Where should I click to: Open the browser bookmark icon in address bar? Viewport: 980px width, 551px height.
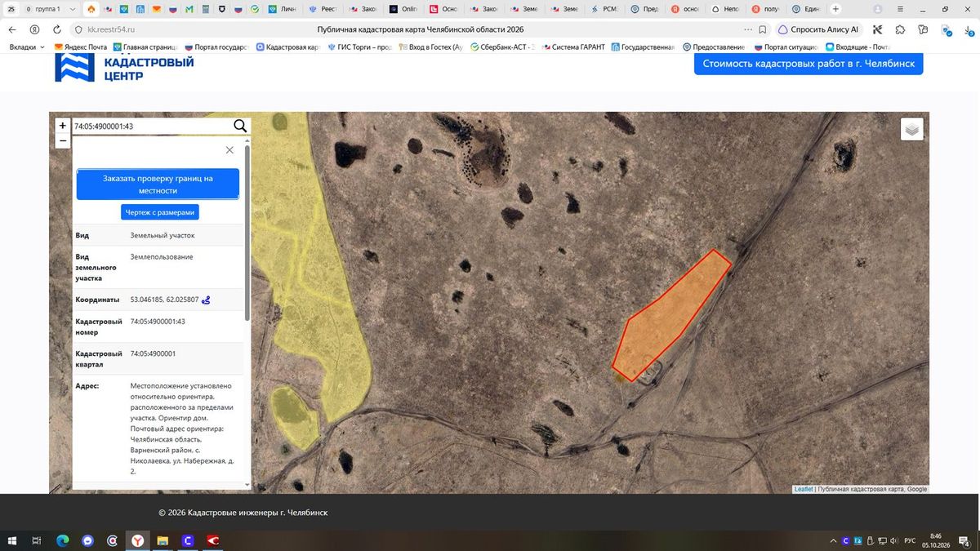point(763,29)
